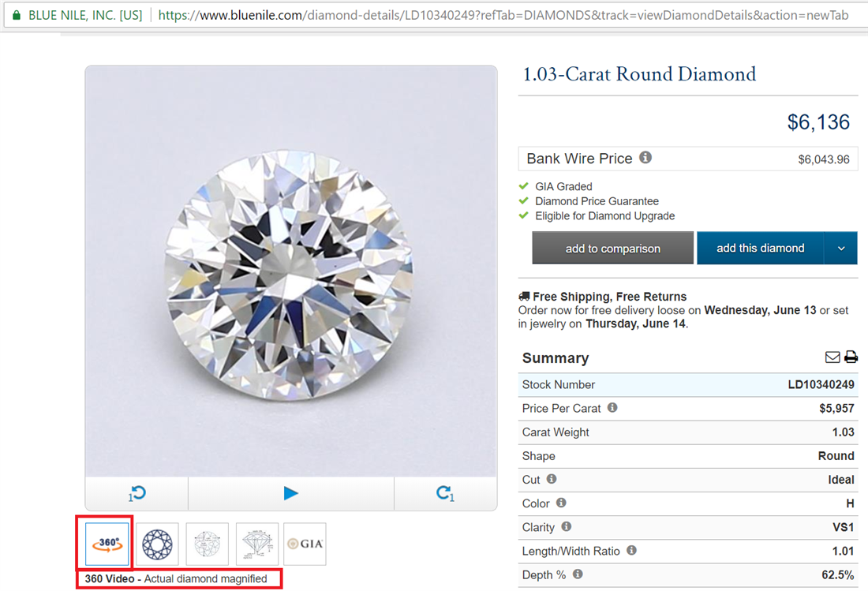Open the Color grading info tooltip

point(561,503)
